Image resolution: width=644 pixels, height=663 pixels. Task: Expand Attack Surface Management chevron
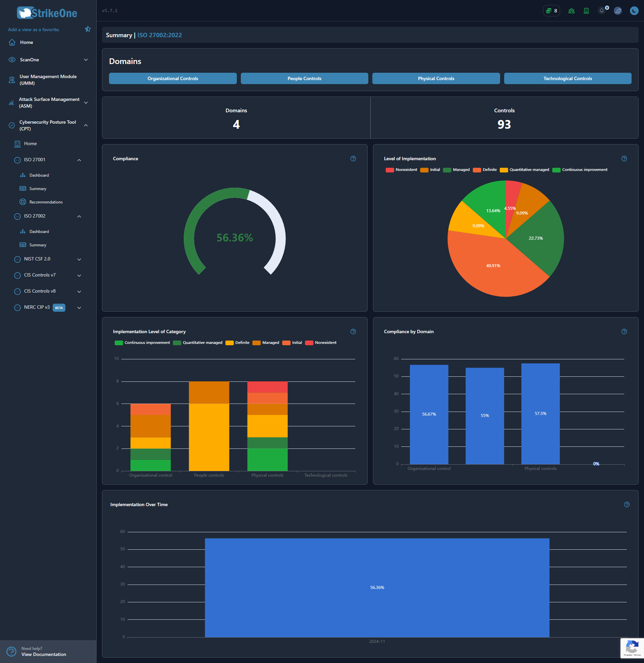[x=86, y=103]
